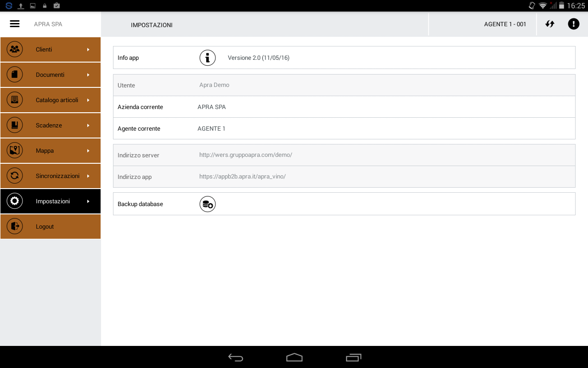The height and width of the screenshot is (368, 588).
Task: Tap the alert exclamation icon
Action: [573, 24]
